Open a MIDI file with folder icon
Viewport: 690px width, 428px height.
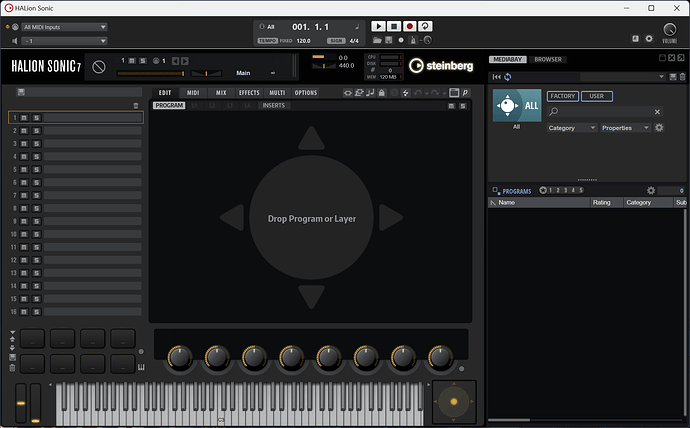click(377, 40)
